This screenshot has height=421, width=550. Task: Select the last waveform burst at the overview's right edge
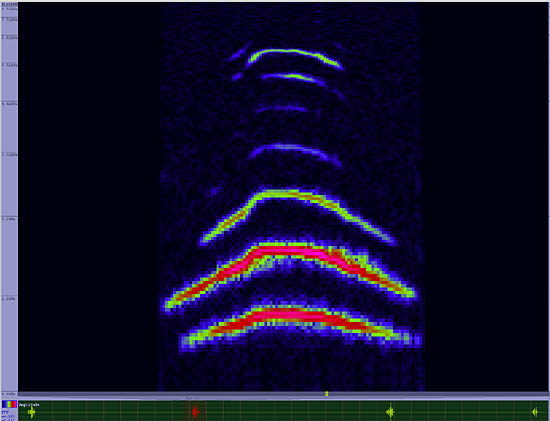535,412
